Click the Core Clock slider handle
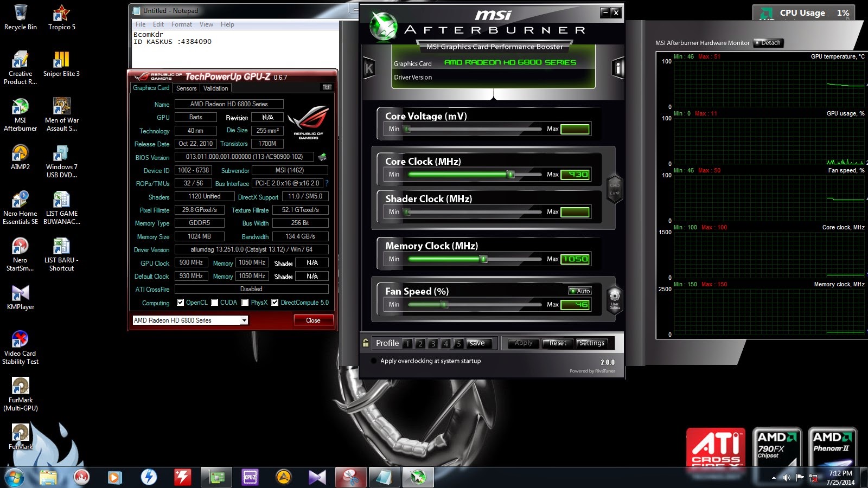Screen dimensions: 868x488 [x=510, y=174]
